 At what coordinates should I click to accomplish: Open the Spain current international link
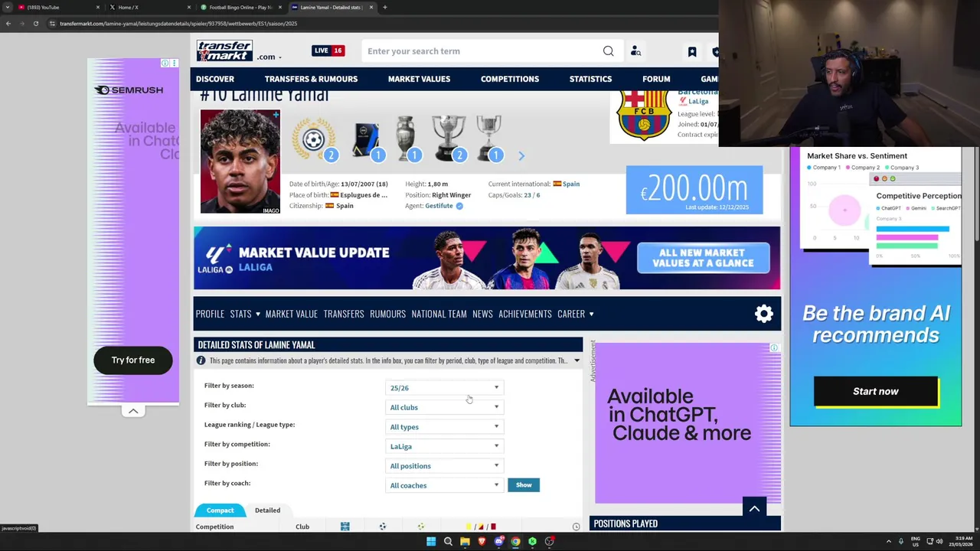(571, 184)
